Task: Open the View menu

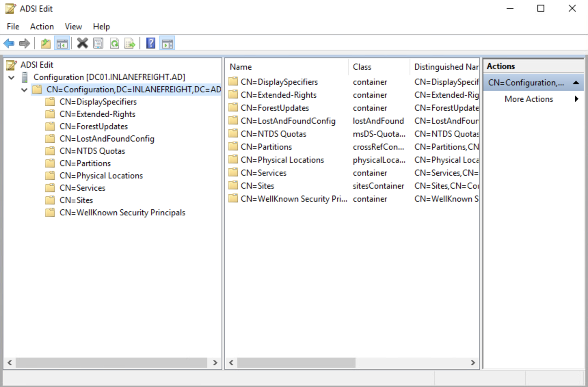Action: (x=73, y=27)
